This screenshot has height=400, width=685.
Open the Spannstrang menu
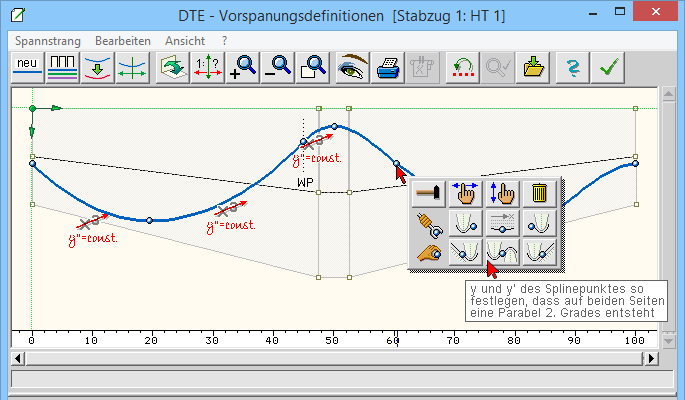pyautogui.click(x=47, y=41)
